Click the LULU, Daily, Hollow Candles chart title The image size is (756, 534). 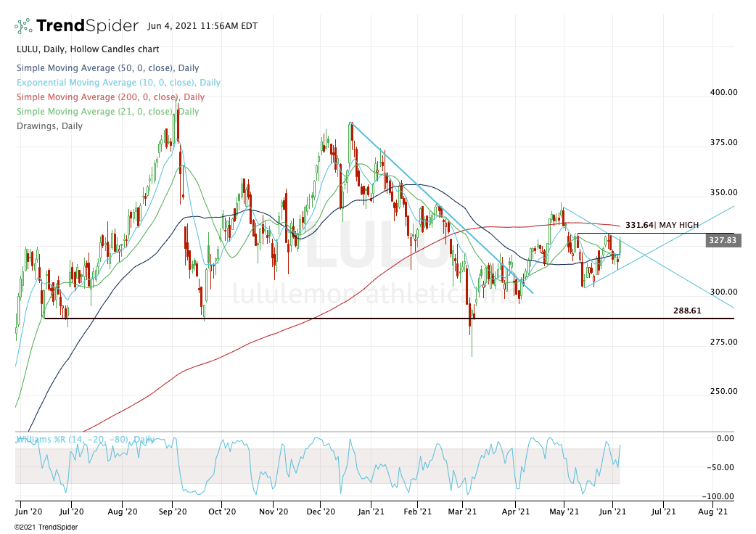point(88,49)
